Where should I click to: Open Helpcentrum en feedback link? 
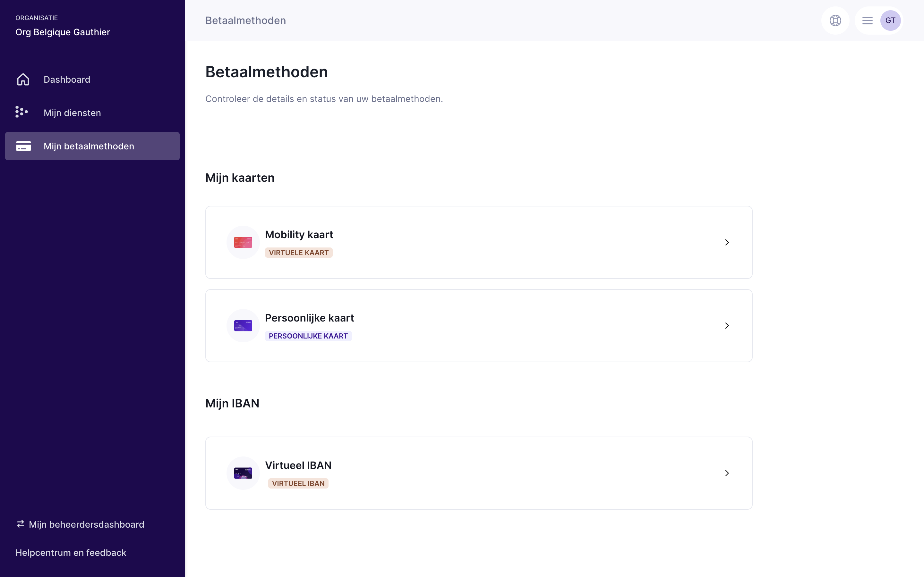point(71,553)
